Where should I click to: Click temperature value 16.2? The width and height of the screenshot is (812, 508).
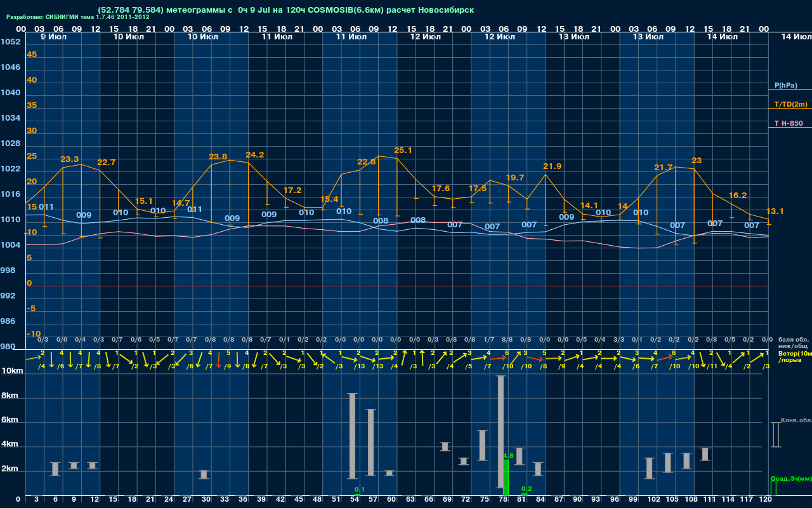tap(738, 196)
